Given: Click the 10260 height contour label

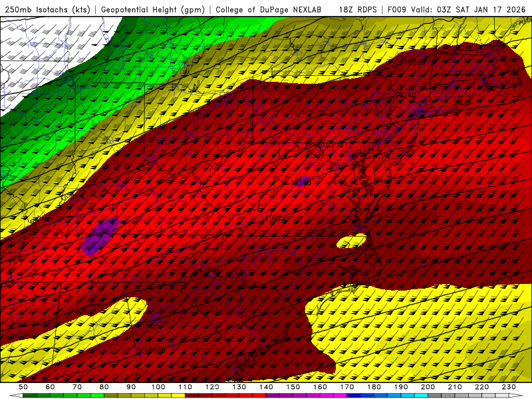Looking at the screenshot, I should (301, 183).
